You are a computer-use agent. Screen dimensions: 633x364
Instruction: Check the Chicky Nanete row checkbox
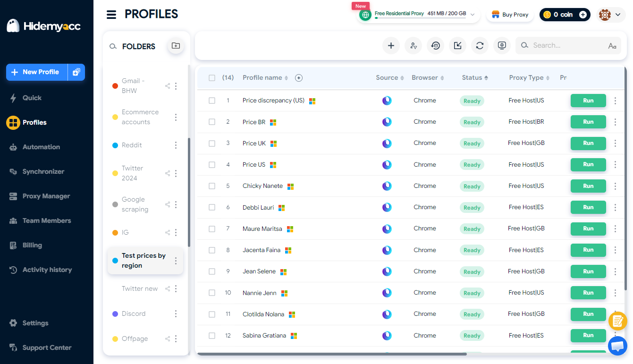pos(212,186)
